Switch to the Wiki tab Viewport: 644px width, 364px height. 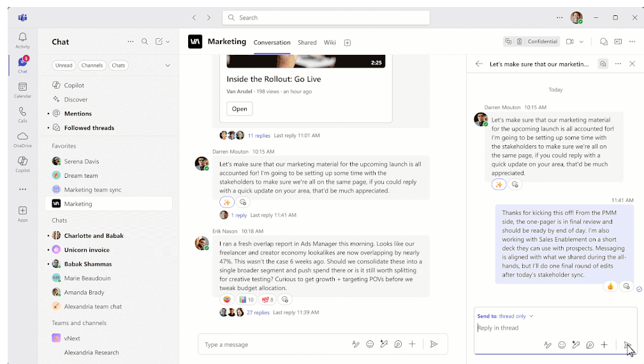click(x=330, y=43)
